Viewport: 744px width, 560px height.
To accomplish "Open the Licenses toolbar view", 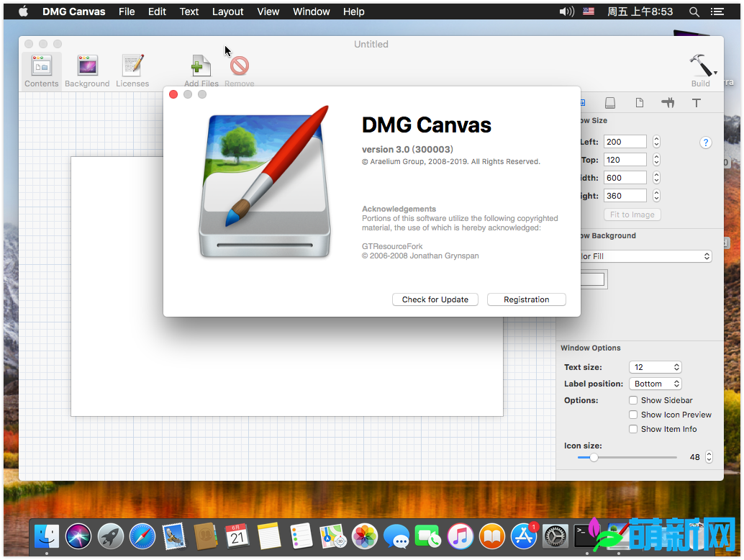I will pos(132,71).
